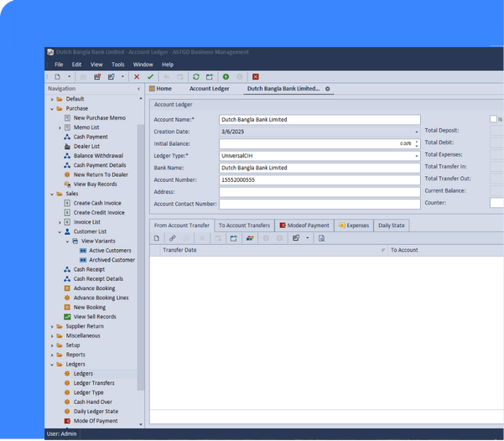Select the Modeof Payment tab
This screenshot has height=441, width=504.
coord(304,226)
